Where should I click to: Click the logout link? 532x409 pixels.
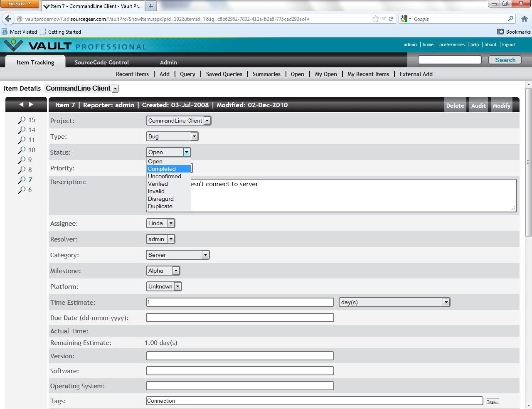tap(508, 44)
